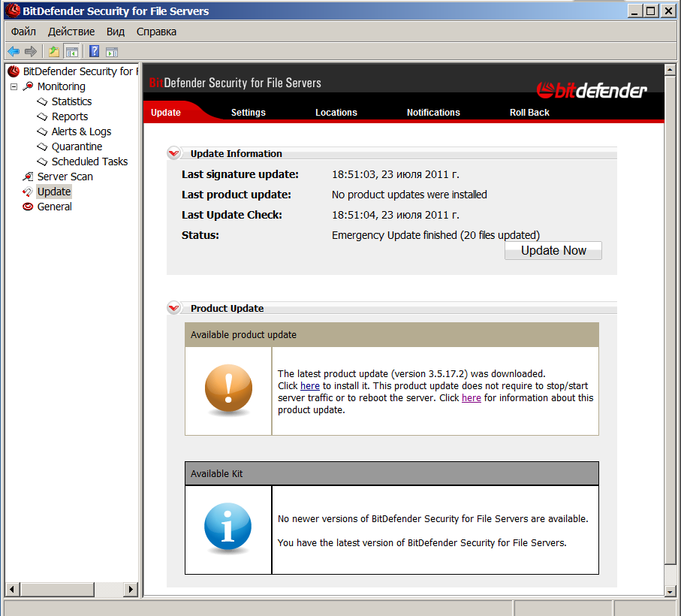Click the Reports item icon
The image size is (681, 616).
point(42,116)
